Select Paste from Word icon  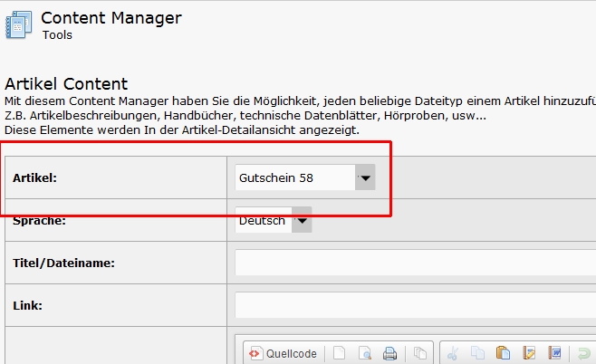555,353
